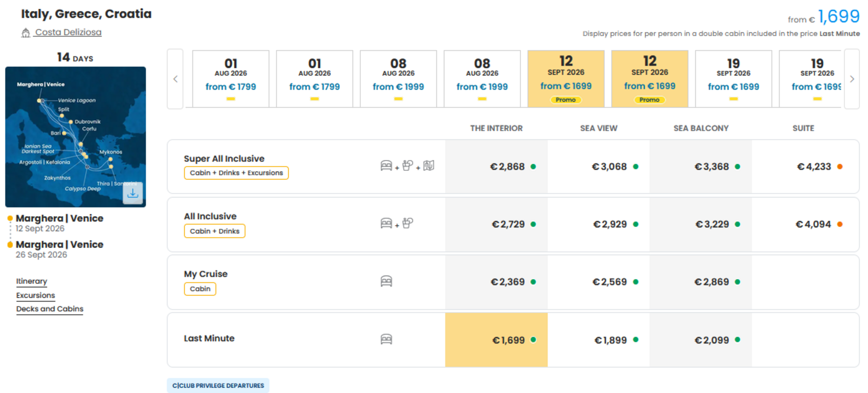Click the ship icon beside Costa Deliziosa

[x=26, y=33]
